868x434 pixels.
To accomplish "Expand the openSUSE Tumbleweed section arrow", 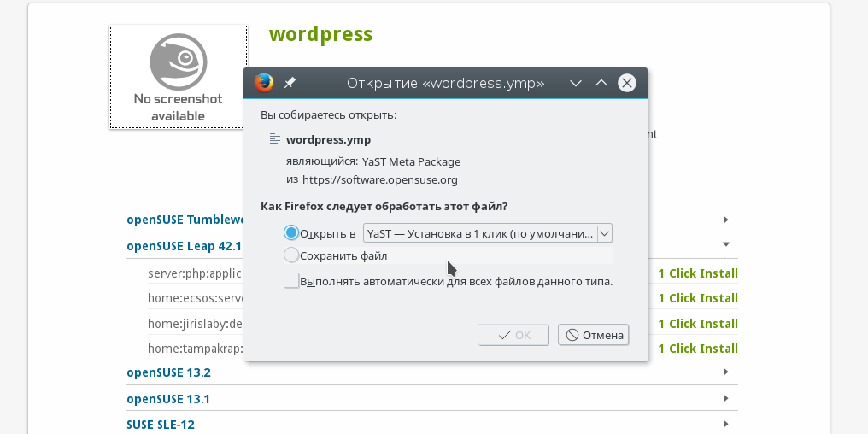I will point(725,220).
